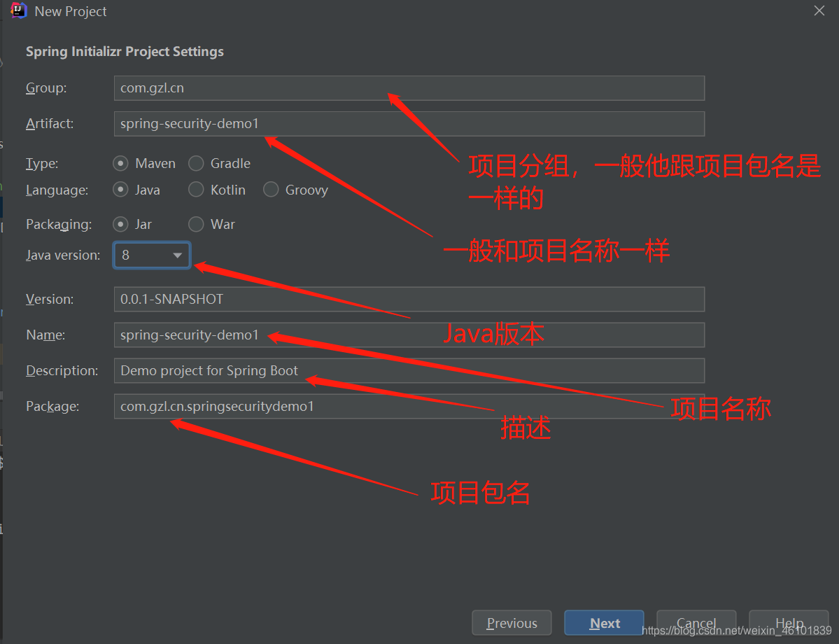Click the IntelliJ IDEA logo icon in title bar
This screenshot has height=644, width=839.
point(19,10)
